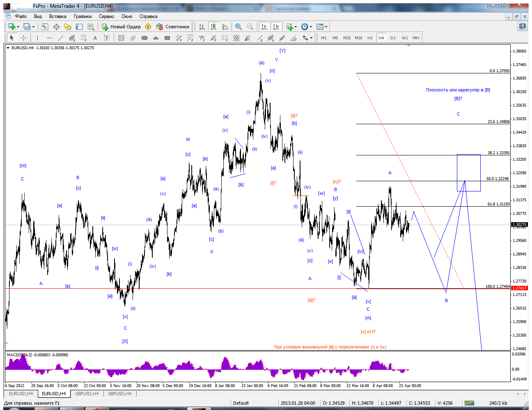Zoom out the chart
The image size is (532, 410).
click(x=250, y=27)
